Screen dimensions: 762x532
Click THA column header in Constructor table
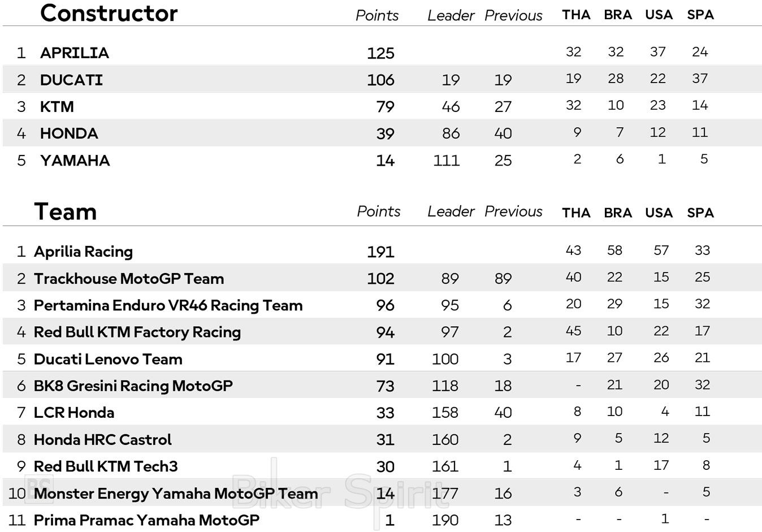coord(576,15)
